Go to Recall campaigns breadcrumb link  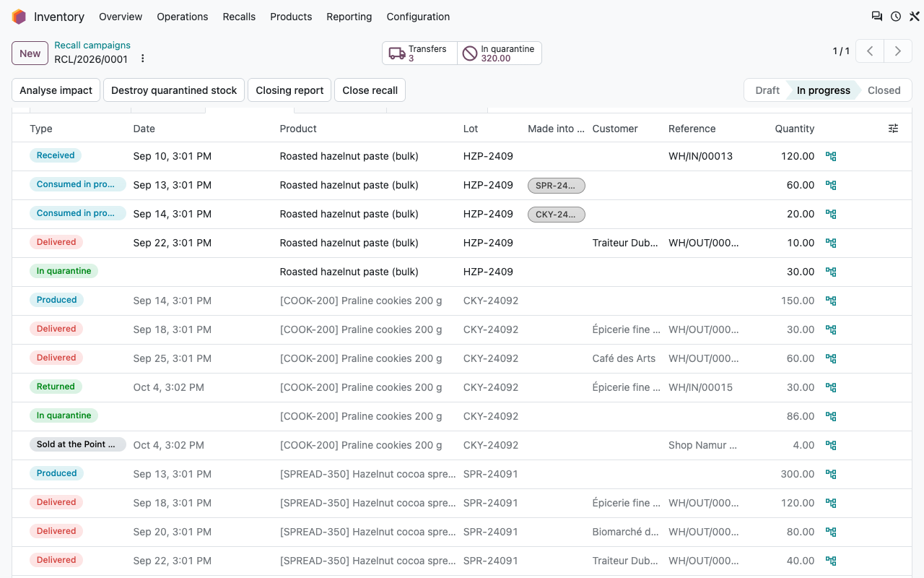92,46
